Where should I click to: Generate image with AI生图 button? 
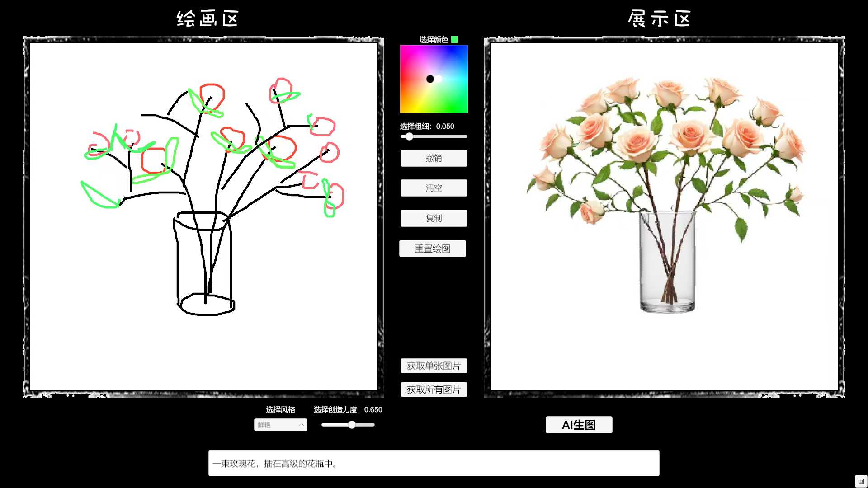point(579,425)
